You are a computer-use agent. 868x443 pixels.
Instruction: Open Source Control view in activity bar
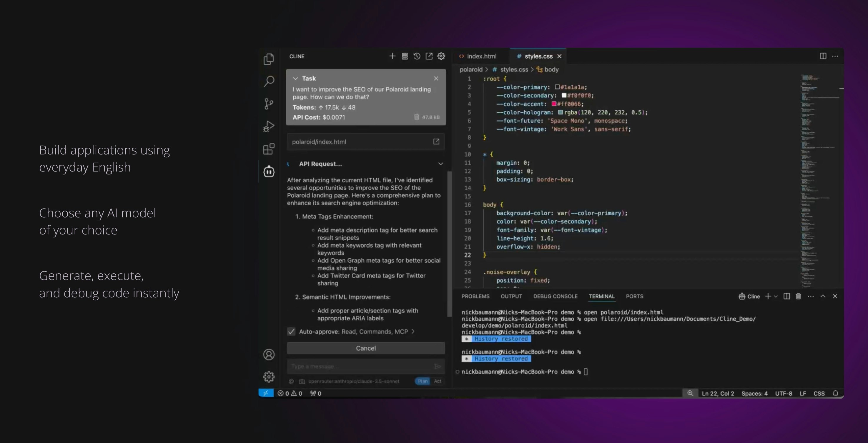(269, 104)
